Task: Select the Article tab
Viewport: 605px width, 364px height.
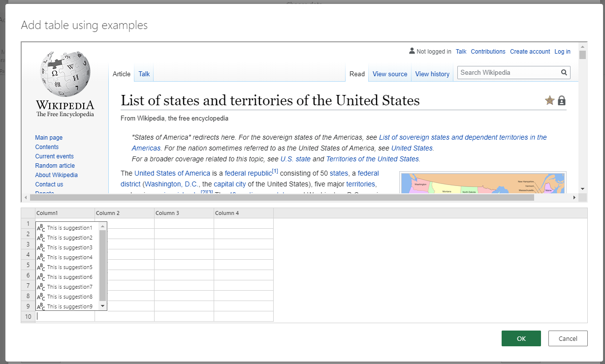Action: [121, 74]
